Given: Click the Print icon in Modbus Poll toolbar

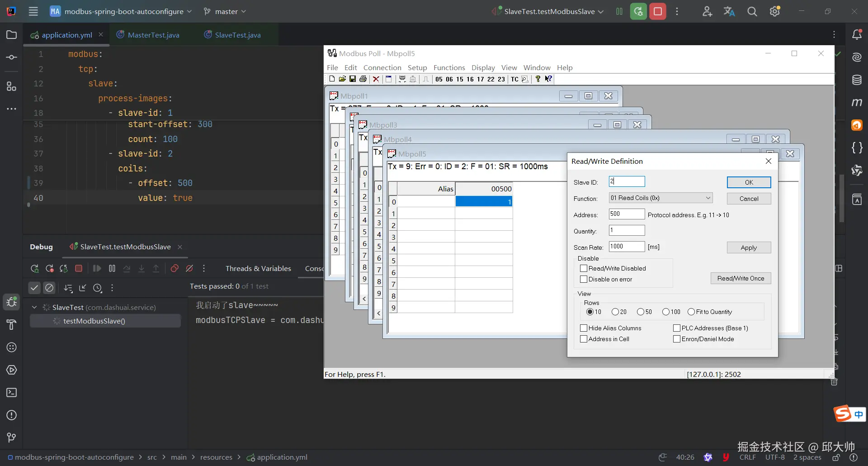Looking at the screenshot, I should pos(363,79).
